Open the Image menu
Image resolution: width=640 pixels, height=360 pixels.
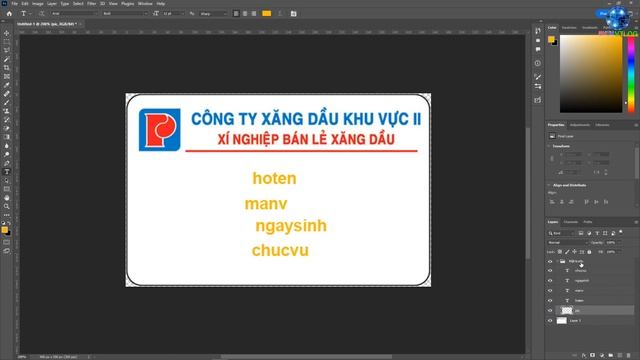(x=38, y=4)
